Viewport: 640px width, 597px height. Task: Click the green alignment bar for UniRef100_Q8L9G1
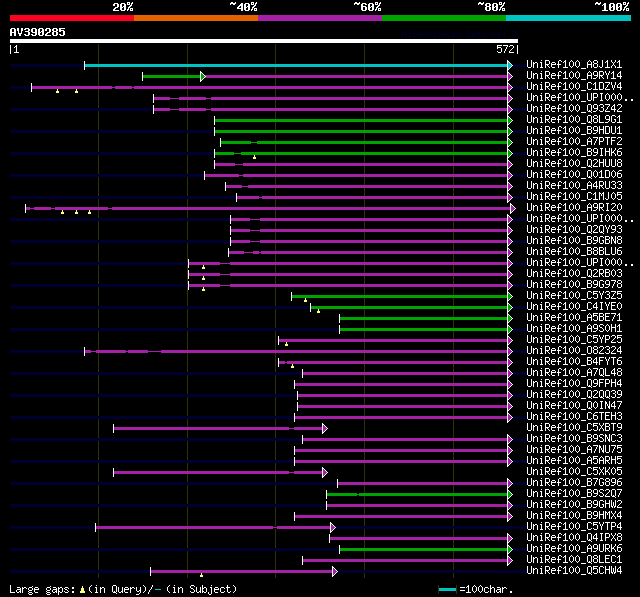pos(361,120)
